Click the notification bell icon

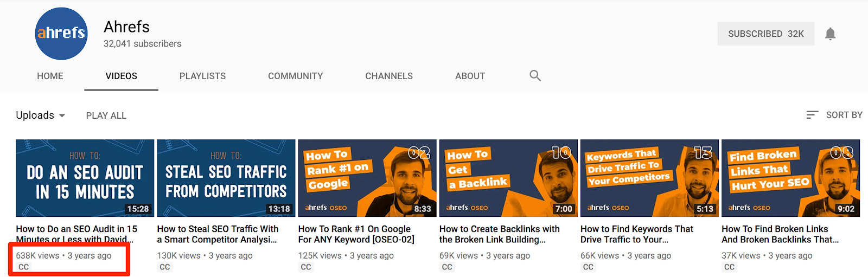coord(830,34)
